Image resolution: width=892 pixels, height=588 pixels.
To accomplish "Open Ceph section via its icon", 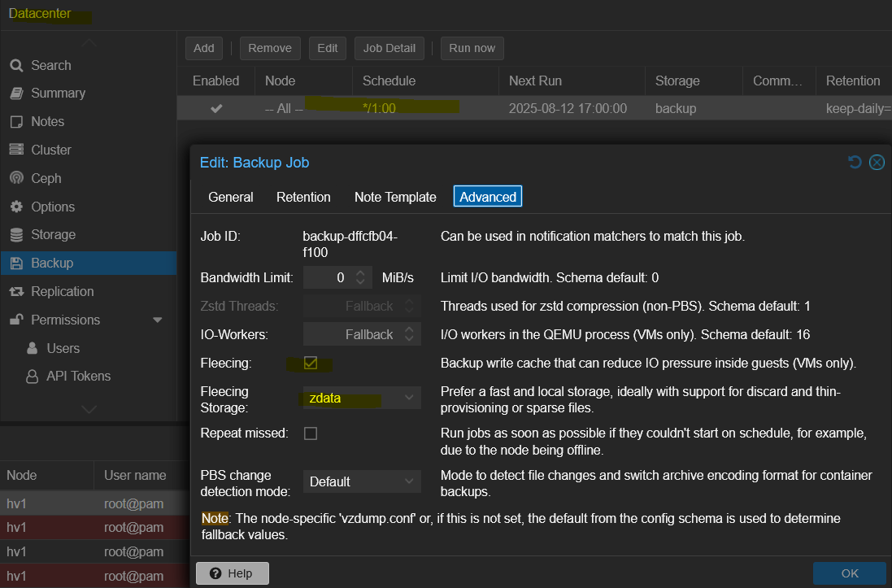I will click(x=16, y=179).
